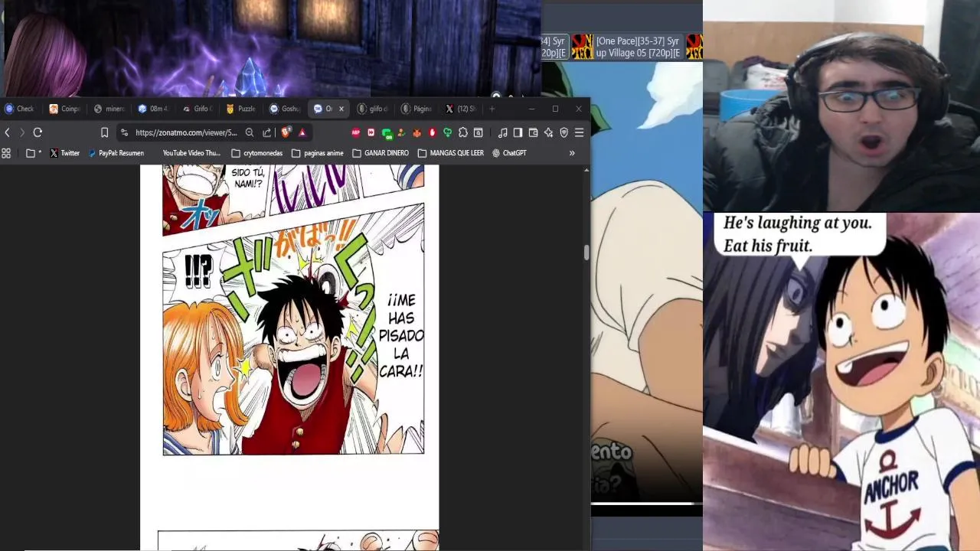Click the video progress bar under the anime player

[x=647, y=504]
